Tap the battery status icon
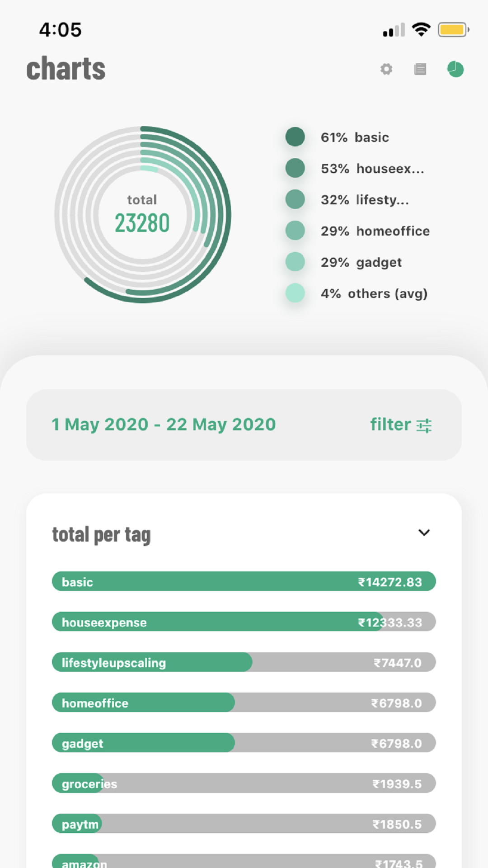Image resolution: width=488 pixels, height=868 pixels. 453,30
